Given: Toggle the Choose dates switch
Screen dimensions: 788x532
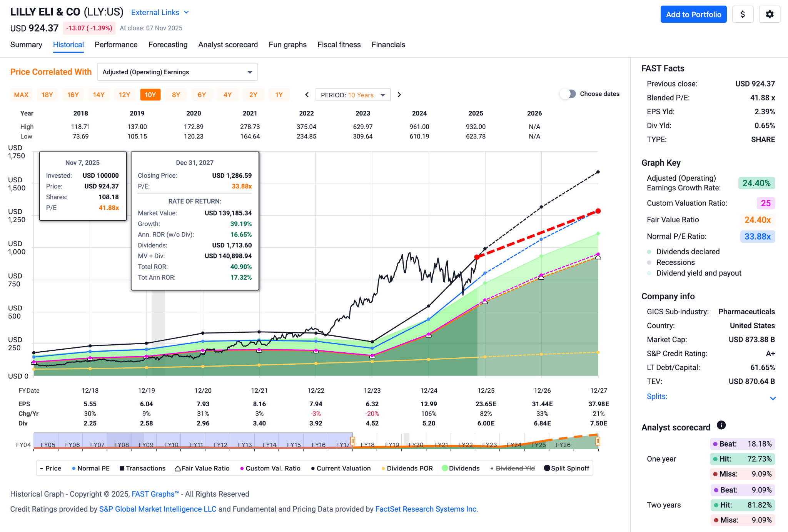Looking at the screenshot, I should [568, 94].
